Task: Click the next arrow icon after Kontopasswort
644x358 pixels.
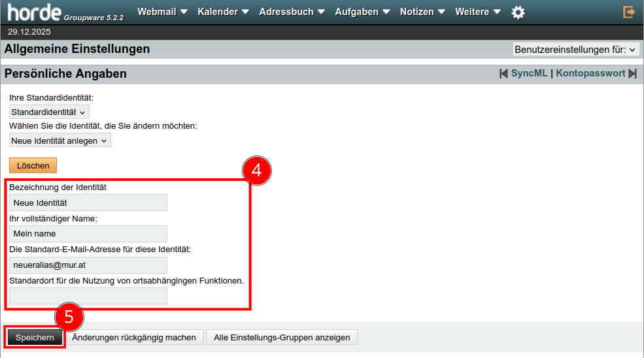Action: click(632, 74)
